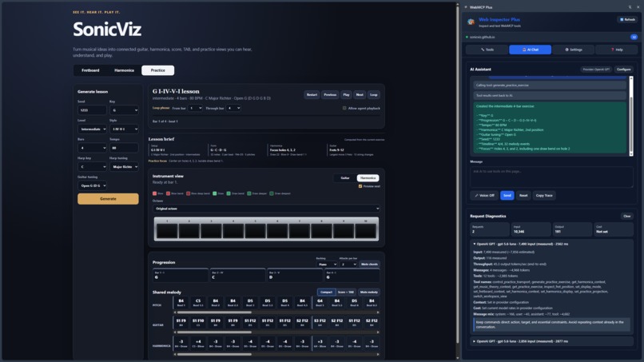644x362 pixels.
Task: Click the Blow legend color swatch
Action: point(155,193)
